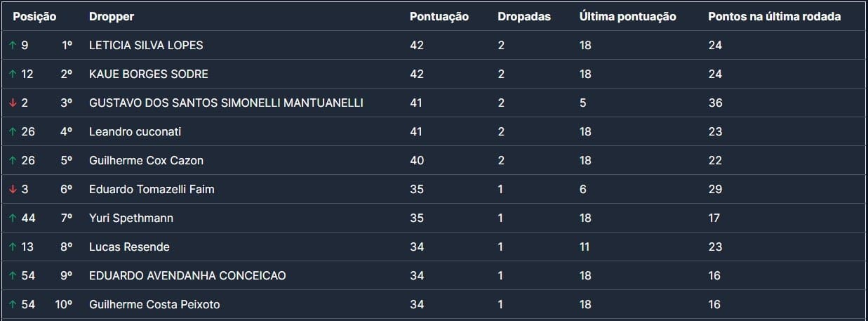Click the Dropper column header
The width and height of the screenshot is (868, 321).
click(x=112, y=16)
